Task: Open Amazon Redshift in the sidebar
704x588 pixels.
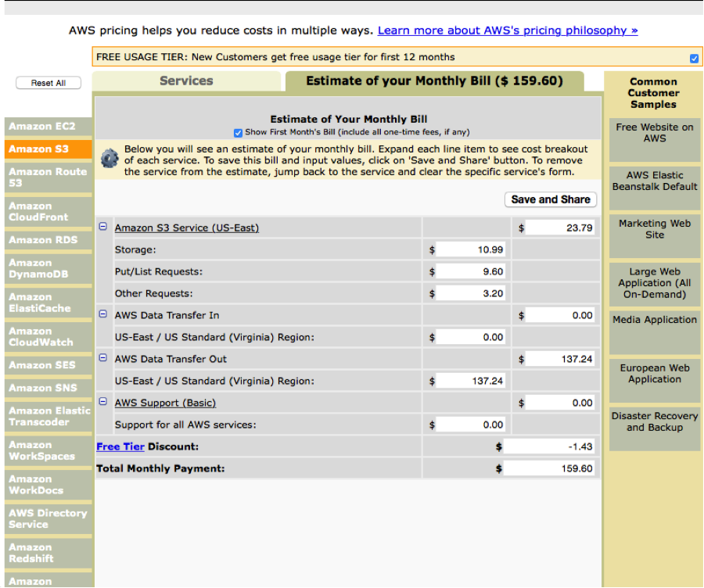Action: (48, 553)
